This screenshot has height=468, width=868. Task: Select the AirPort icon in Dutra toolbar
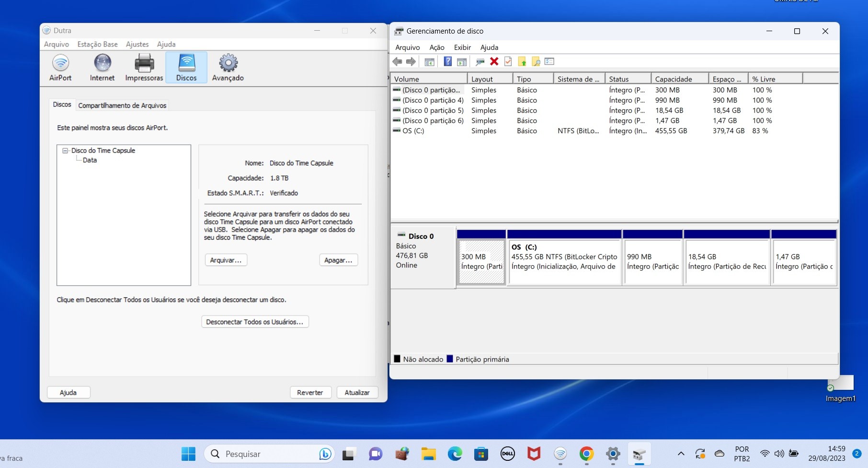click(x=60, y=67)
